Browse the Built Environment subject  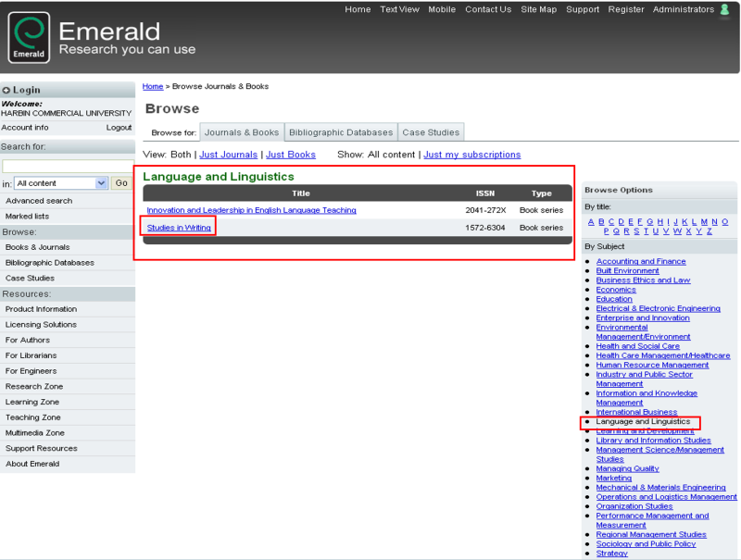[627, 270]
